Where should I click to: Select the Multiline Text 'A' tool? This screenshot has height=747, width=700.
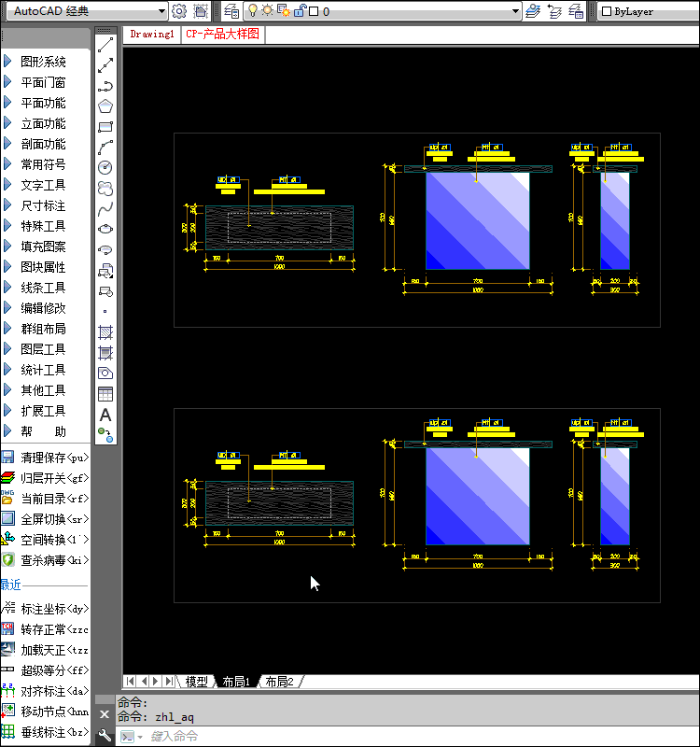point(105,414)
